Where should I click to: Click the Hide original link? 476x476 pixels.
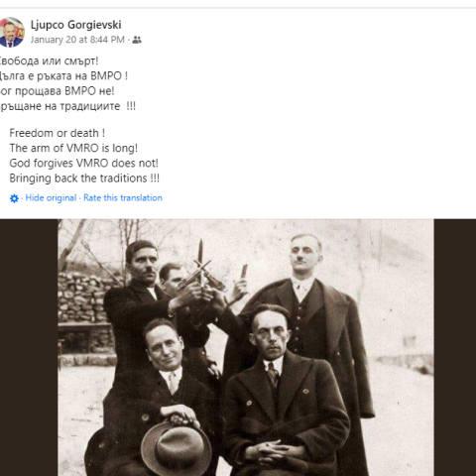[x=51, y=198]
